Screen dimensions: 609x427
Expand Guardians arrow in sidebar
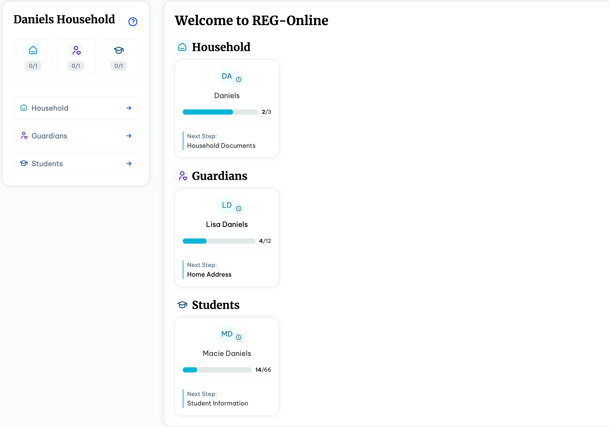coord(129,136)
